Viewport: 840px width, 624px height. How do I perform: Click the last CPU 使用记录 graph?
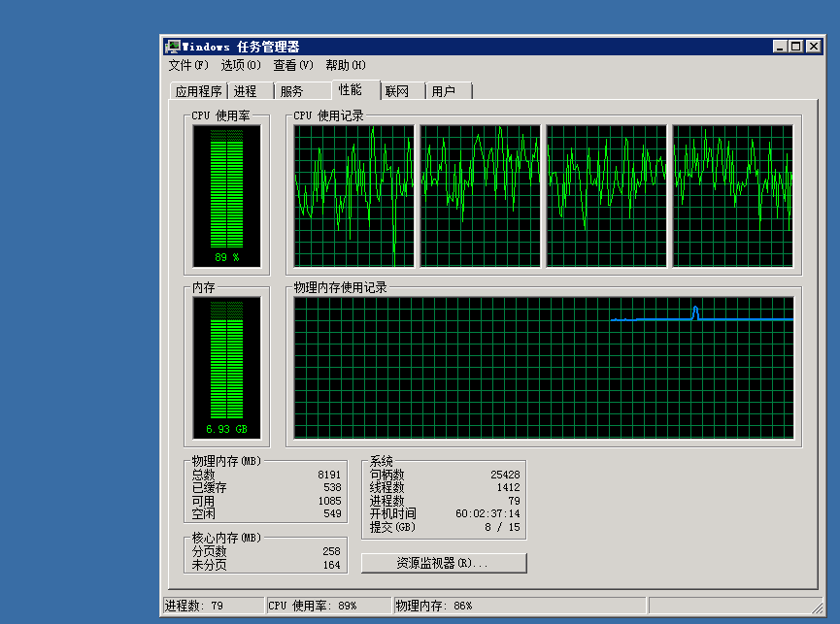733,195
